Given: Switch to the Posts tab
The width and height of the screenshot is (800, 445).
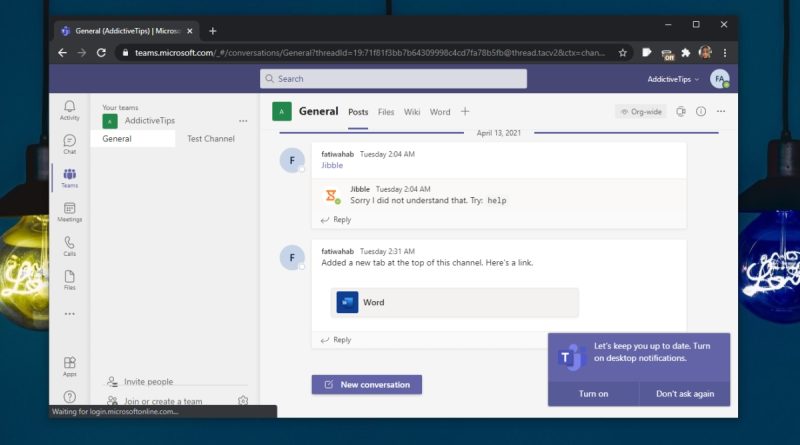Looking at the screenshot, I should 358,112.
